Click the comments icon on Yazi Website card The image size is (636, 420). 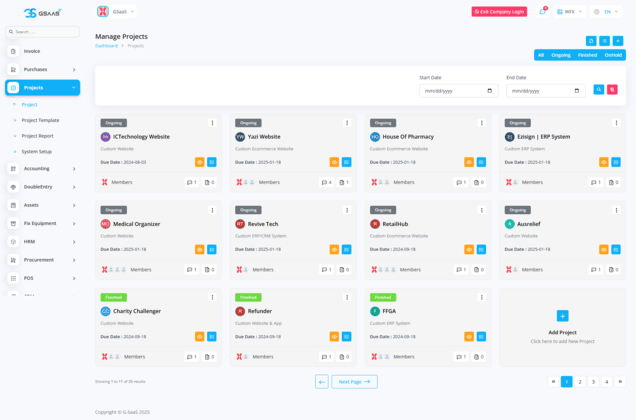pyautogui.click(x=325, y=182)
